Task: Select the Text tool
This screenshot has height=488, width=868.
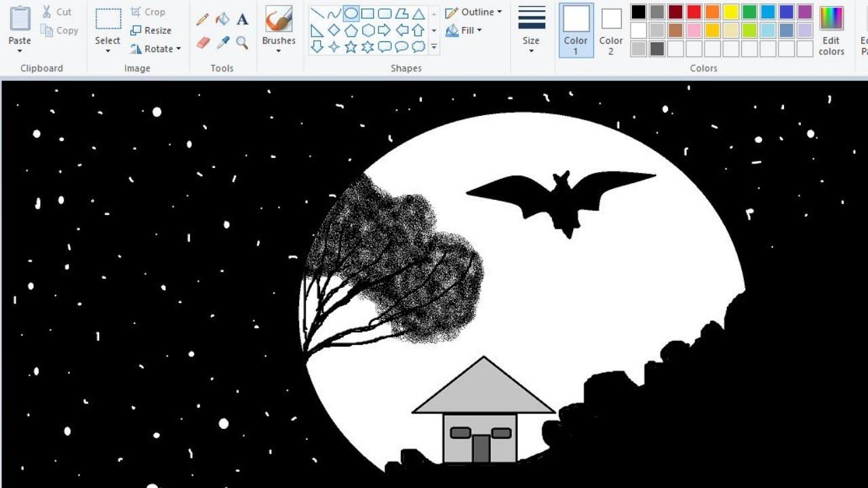Action: [242, 19]
